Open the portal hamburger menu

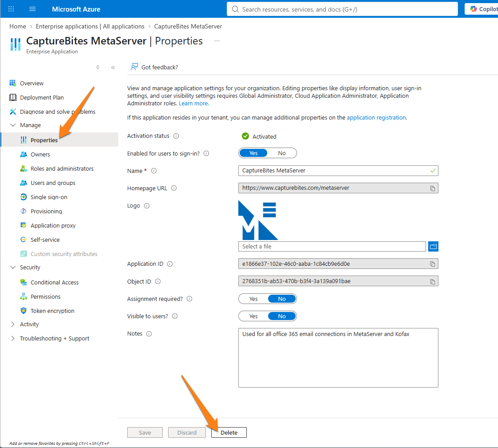click(x=32, y=9)
